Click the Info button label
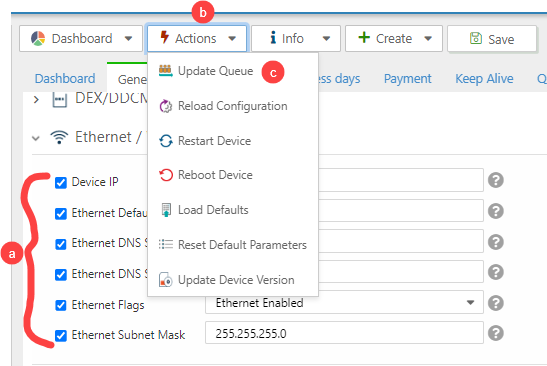The image size is (547, 366). click(x=293, y=38)
